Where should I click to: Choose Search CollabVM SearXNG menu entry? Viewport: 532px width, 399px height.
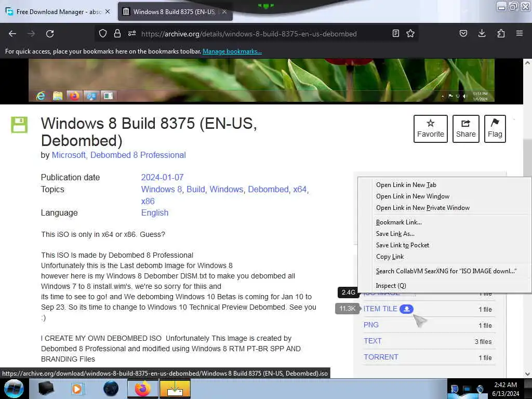point(445,271)
